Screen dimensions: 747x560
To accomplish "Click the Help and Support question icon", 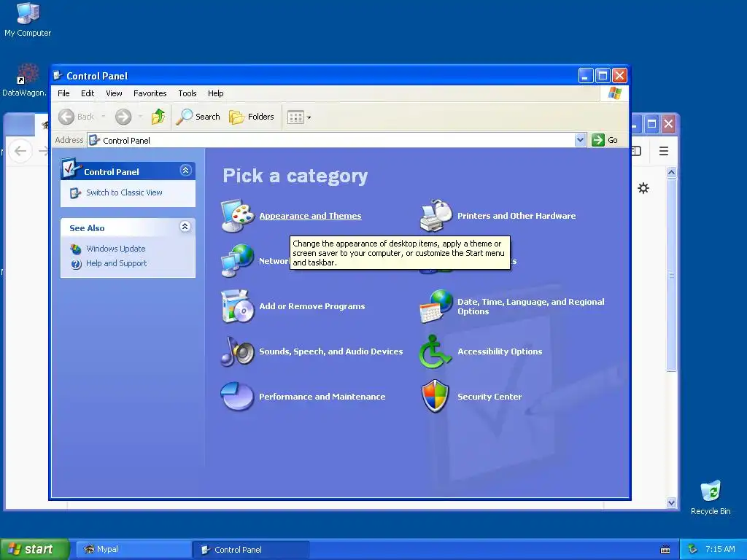I will (x=76, y=264).
